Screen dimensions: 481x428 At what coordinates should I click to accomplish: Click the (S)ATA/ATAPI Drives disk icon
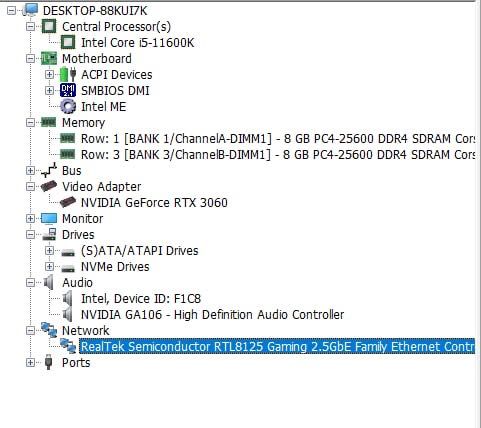pyautogui.click(x=68, y=252)
